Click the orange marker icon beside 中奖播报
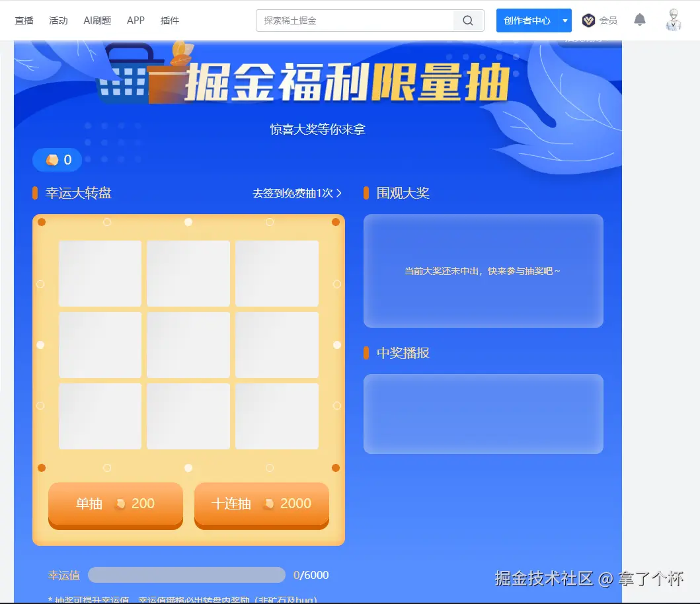 coord(367,353)
